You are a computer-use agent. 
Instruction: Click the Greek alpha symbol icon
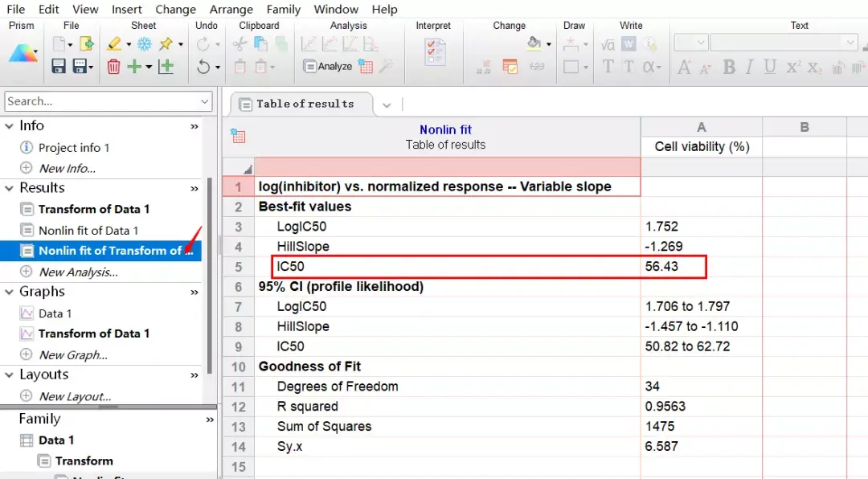(649, 67)
